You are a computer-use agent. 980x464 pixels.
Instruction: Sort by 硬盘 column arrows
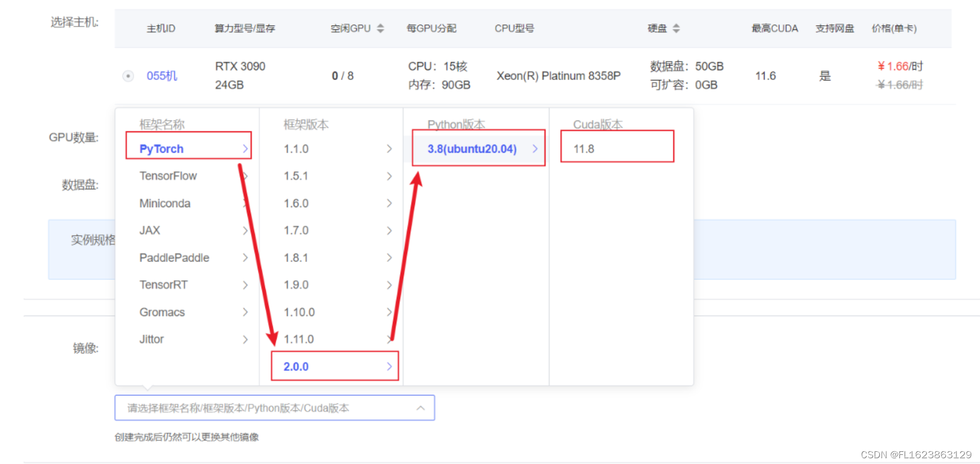coord(676,28)
